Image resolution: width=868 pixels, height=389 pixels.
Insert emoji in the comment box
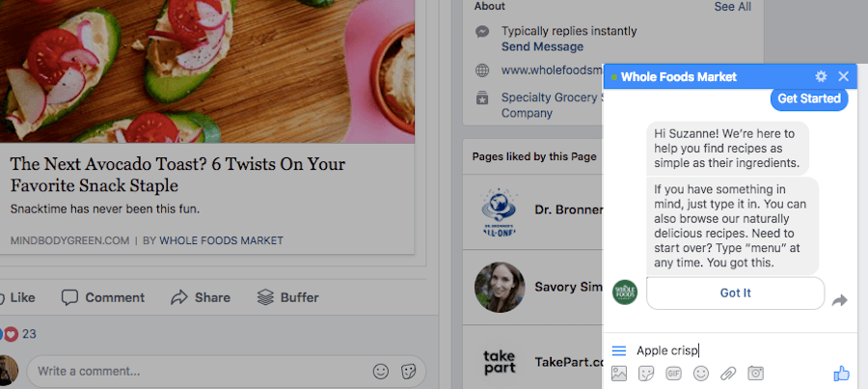381,372
